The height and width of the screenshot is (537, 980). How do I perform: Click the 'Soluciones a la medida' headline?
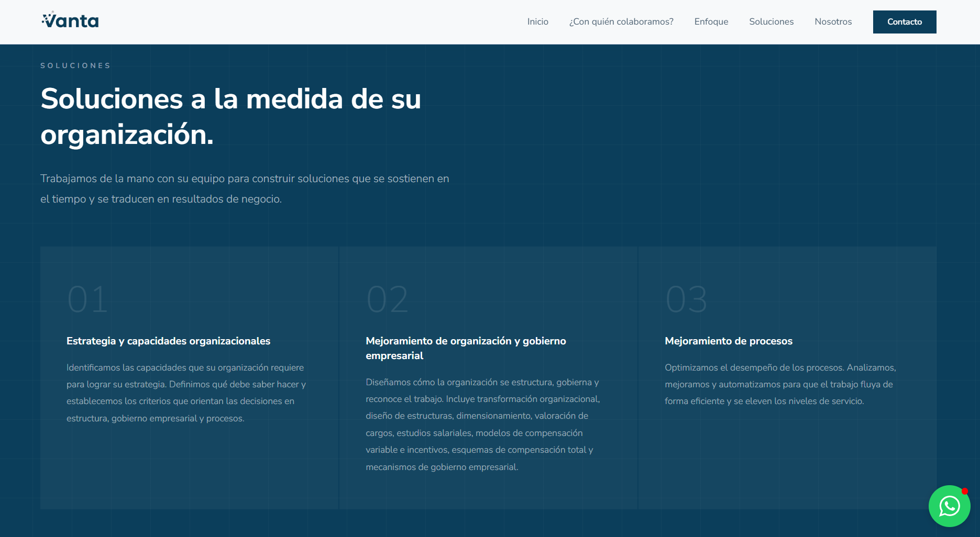[230, 117]
